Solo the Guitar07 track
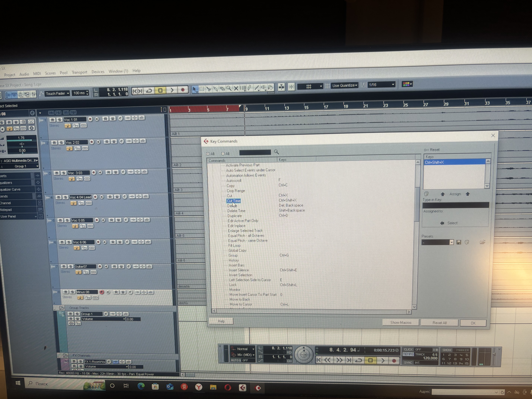 71,266
